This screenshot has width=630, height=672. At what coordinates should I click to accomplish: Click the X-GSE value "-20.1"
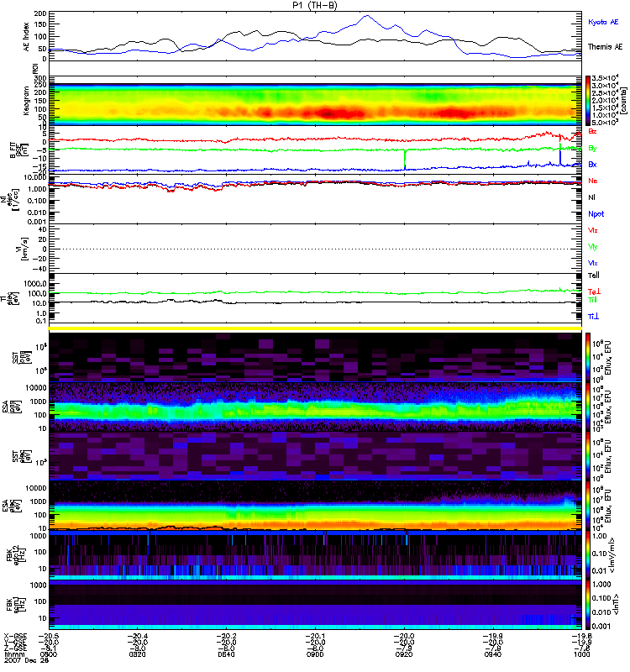[315, 636]
